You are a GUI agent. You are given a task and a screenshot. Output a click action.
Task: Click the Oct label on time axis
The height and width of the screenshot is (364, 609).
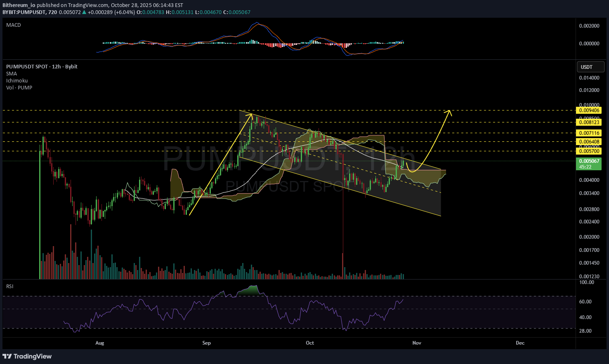[x=310, y=343]
